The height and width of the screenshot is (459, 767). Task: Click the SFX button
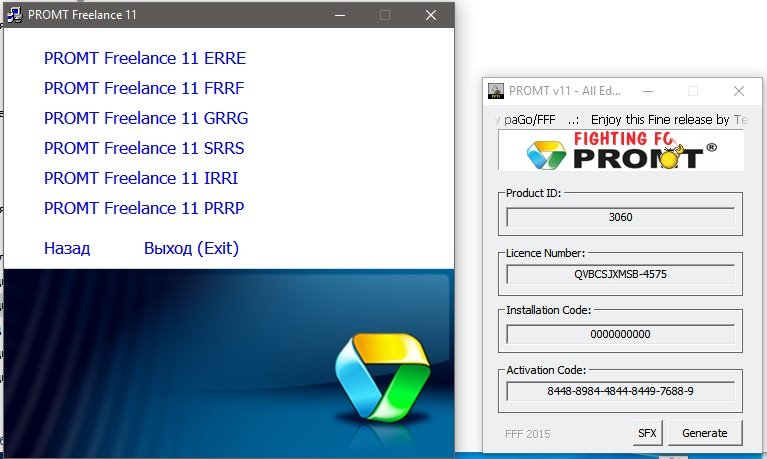647,433
